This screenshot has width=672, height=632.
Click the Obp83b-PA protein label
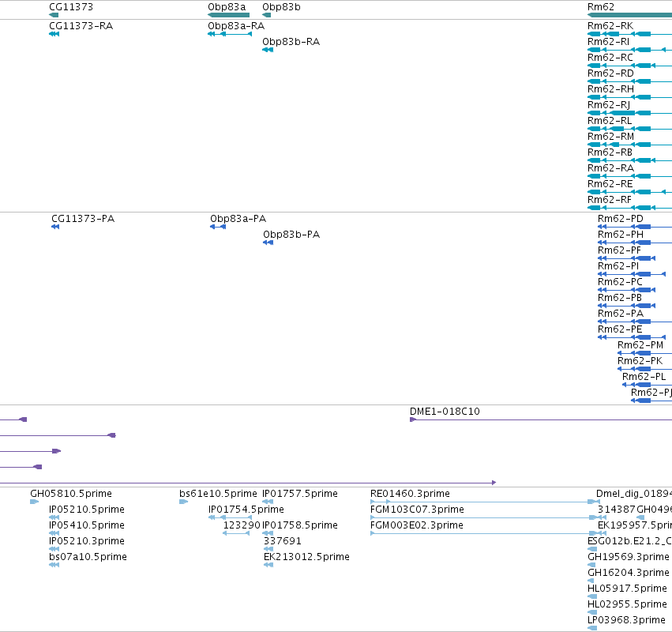click(x=291, y=235)
